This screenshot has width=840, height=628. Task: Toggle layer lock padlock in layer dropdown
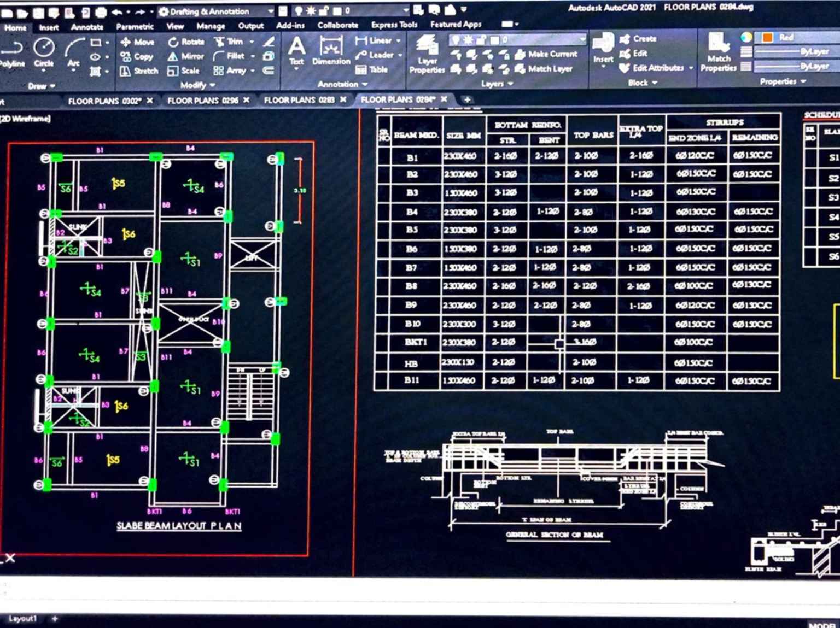pyautogui.click(x=481, y=40)
